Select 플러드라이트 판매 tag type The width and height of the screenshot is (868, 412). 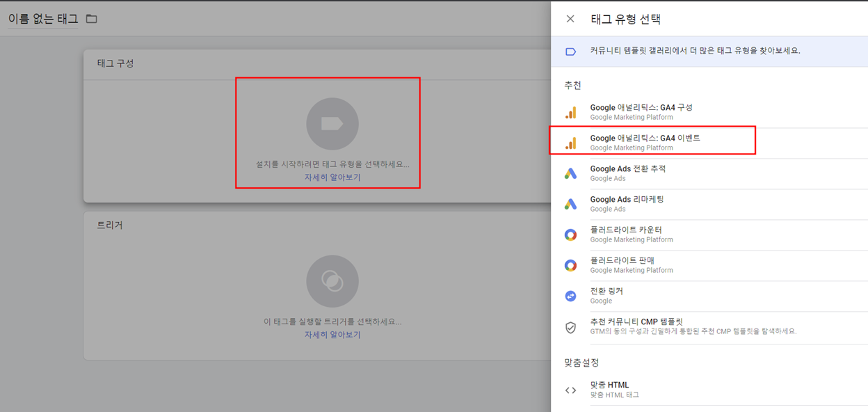coord(709,265)
